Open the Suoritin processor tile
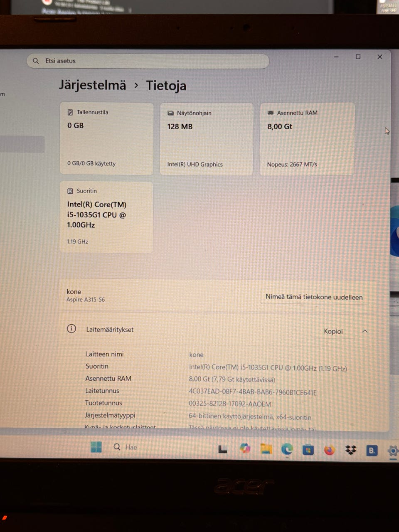Viewport: 399px width, 532px height. 106,217
